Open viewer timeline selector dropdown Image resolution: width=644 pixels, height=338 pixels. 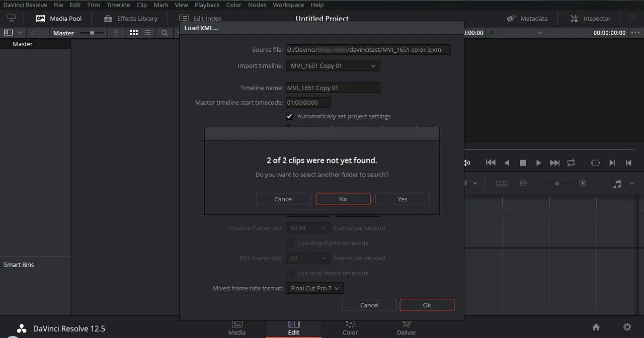pos(540,33)
